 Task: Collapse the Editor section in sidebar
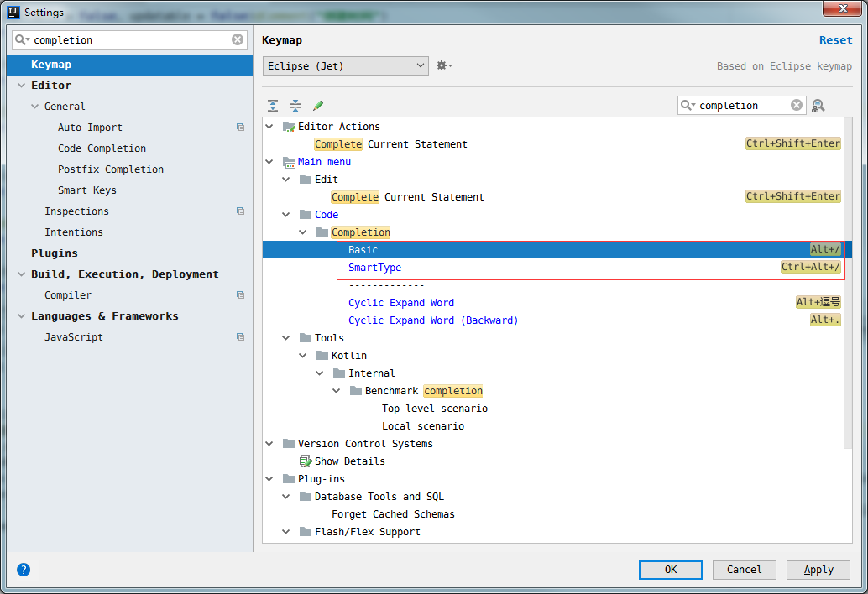point(22,86)
